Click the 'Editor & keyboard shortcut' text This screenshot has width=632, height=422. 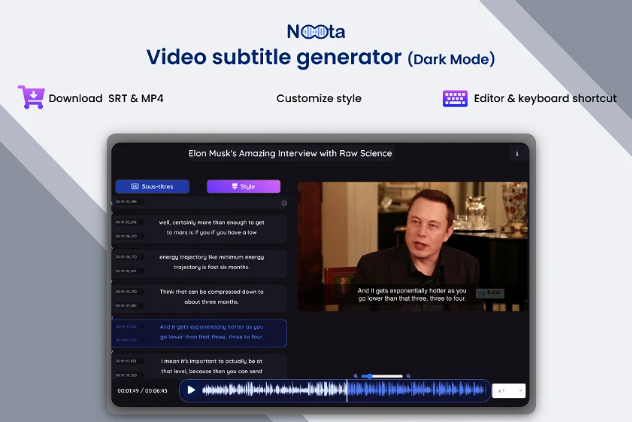pyautogui.click(x=545, y=98)
